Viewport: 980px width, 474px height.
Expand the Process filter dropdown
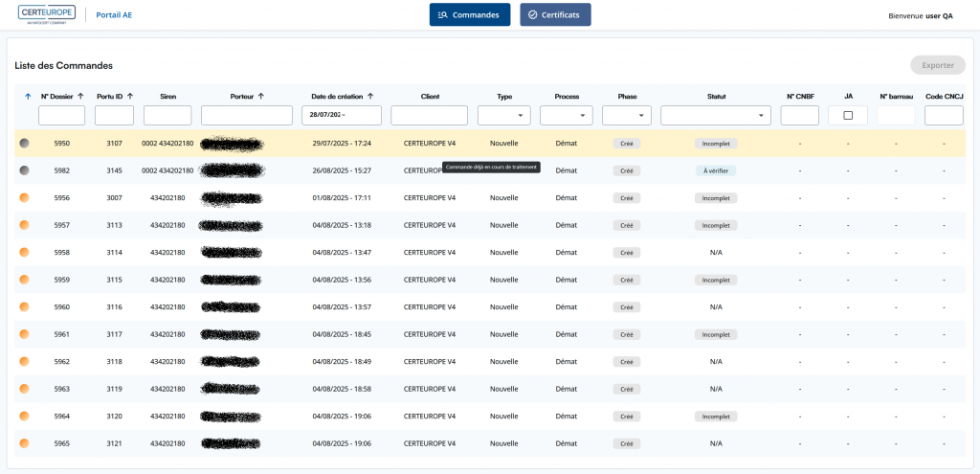[x=567, y=115]
